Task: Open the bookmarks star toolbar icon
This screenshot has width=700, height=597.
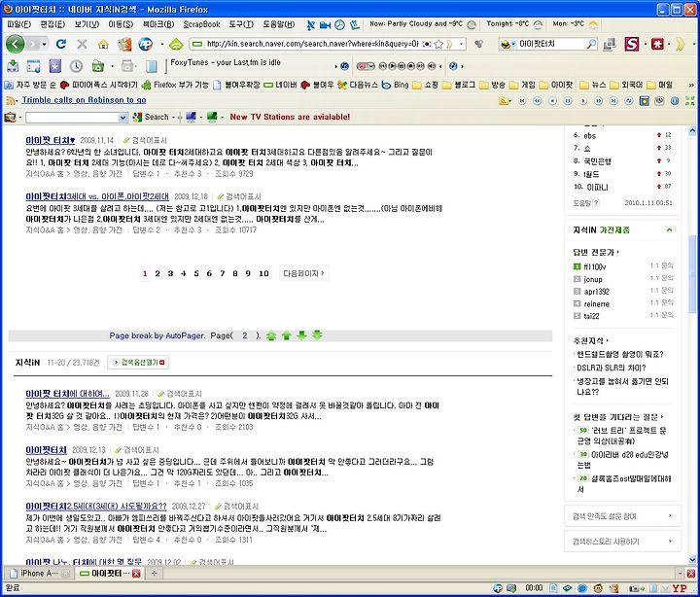Action: (x=54, y=66)
